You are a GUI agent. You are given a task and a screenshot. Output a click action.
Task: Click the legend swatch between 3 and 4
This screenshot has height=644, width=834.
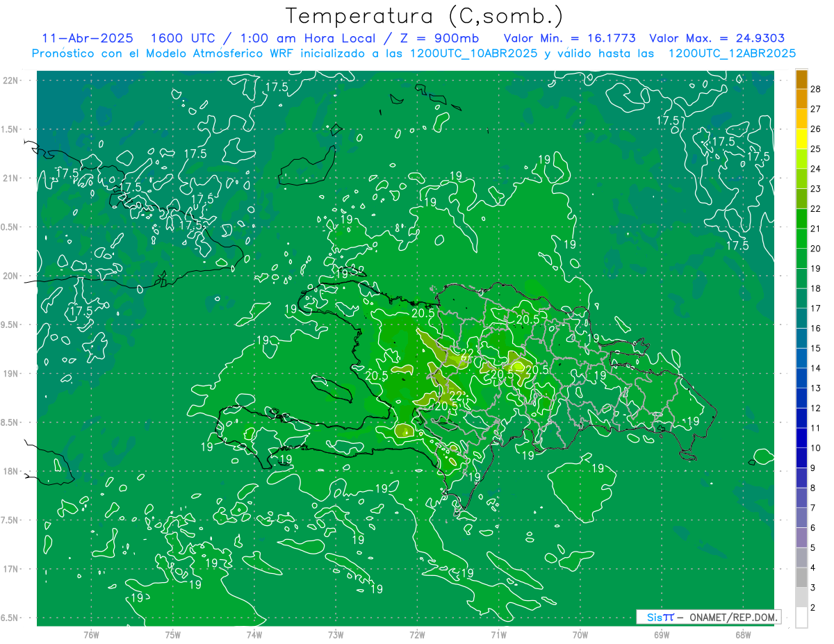click(x=801, y=577)
